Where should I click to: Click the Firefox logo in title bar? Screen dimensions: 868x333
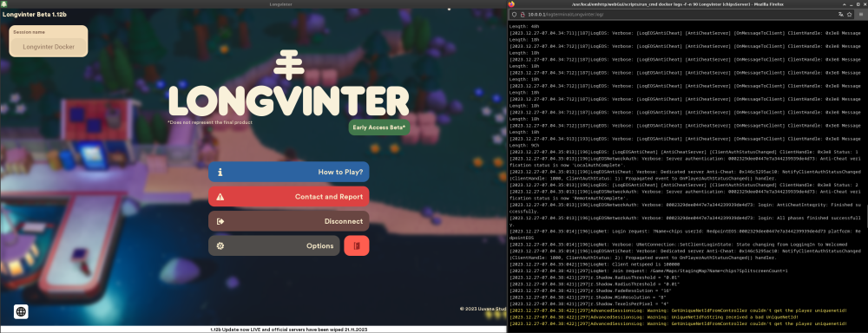pyautogui.click(x=510, y=3)
